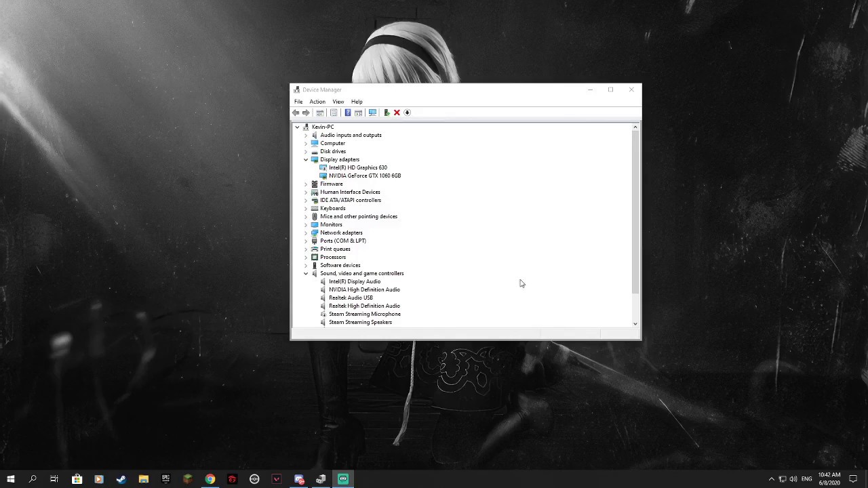Open Minecraft from the taskbar
Image resolution: width=868 pixels, height=488 pixels.
point(188,479)
